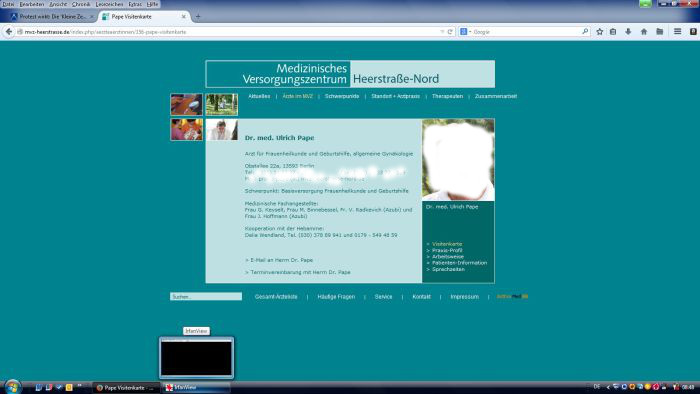Expand the URL history dropdown arrow
700x394 pixels.
(x=442, y=32)
